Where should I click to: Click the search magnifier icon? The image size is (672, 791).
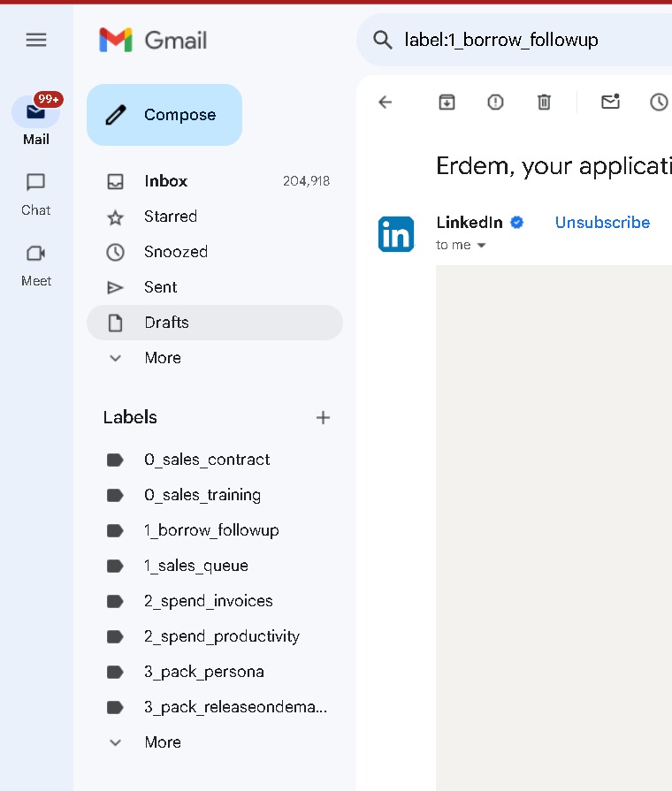pos(382,40)
